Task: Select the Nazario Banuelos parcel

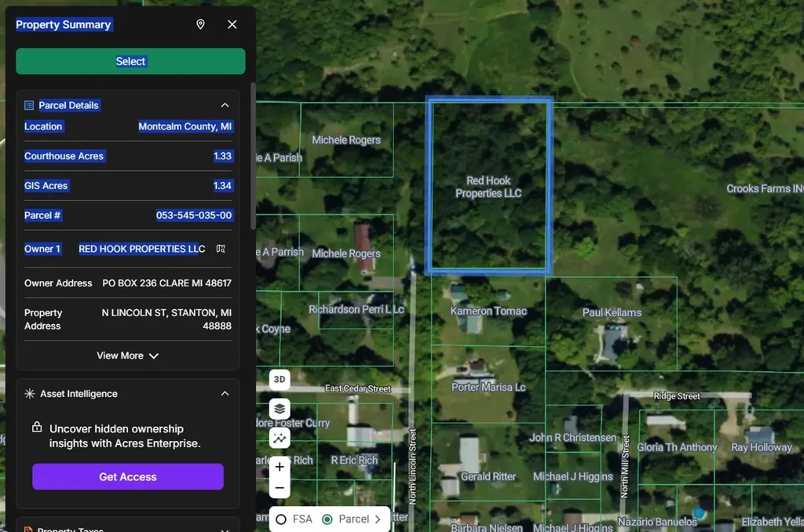Action: 657,522
